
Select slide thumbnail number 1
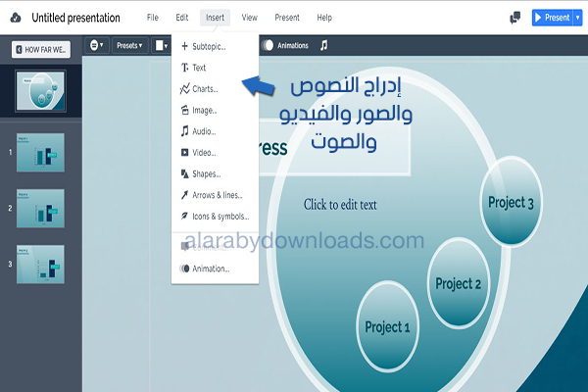(40, 152)
